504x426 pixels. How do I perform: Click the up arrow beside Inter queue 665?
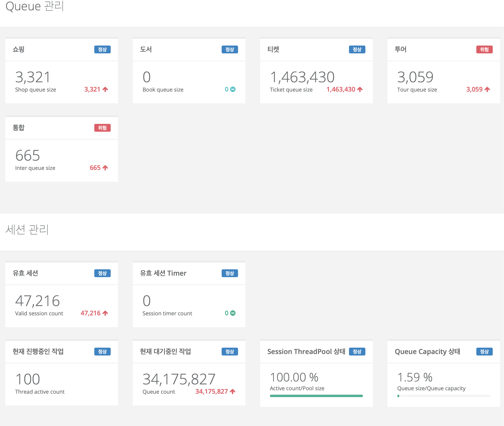point(105,168)
